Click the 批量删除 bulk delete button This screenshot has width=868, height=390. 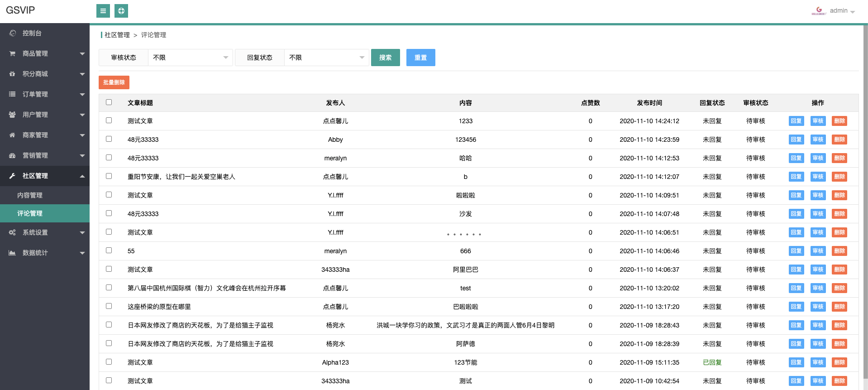click(114, 82)
